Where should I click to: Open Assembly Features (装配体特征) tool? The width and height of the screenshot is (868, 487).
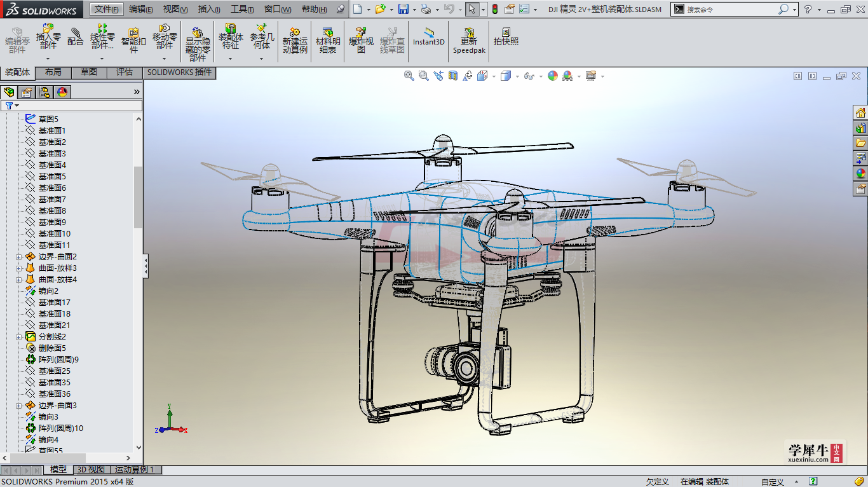click(x=231, y=36)
